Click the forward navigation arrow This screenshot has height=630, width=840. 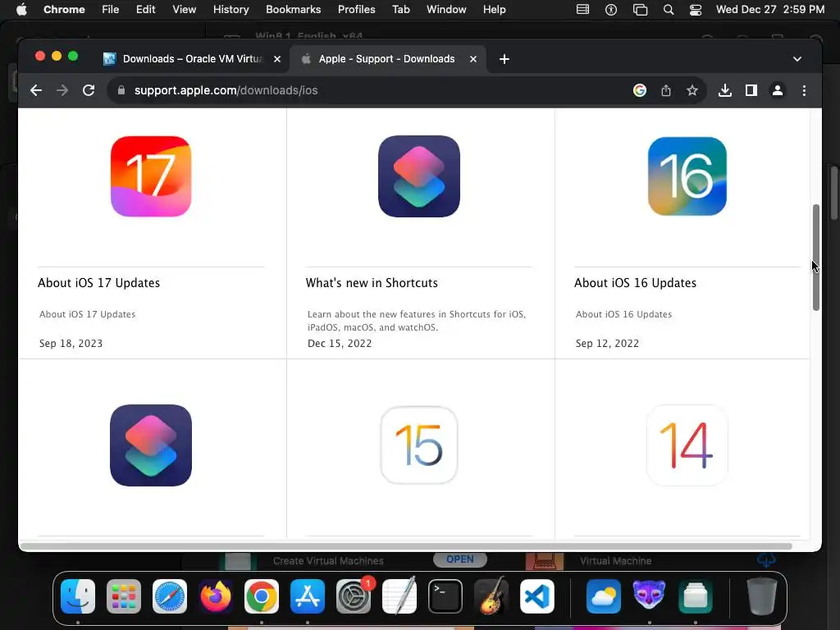click(62, 90)
